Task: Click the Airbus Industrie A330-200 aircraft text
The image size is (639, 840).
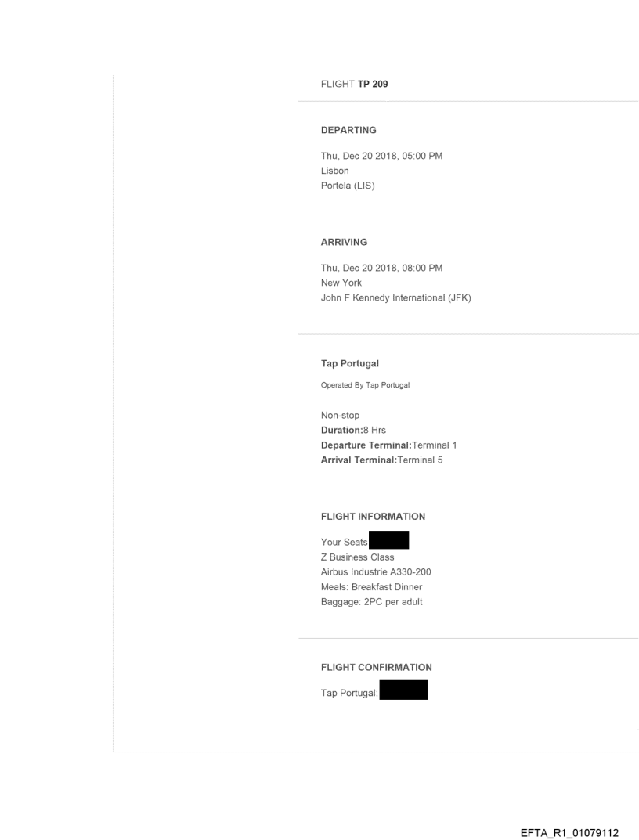Action: (376, 572)
